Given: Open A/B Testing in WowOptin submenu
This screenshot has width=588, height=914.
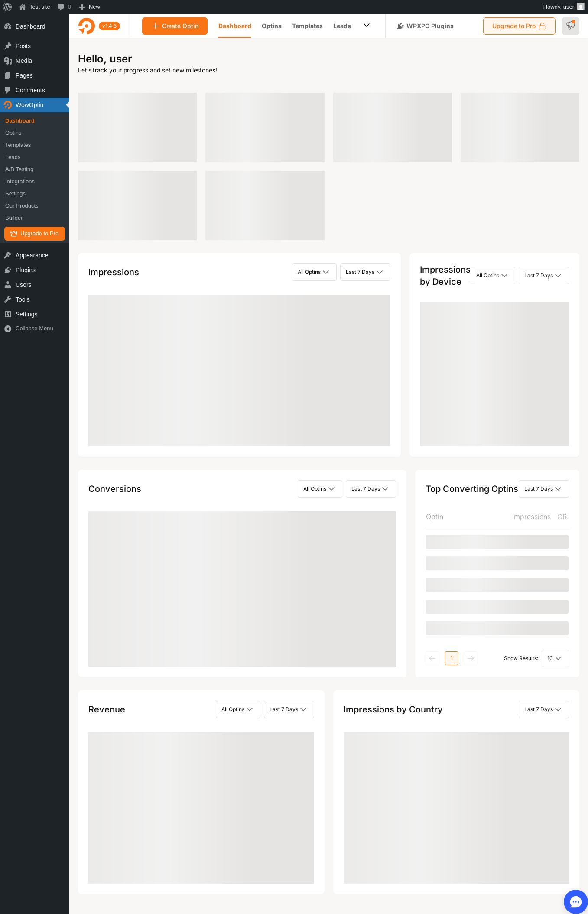Looking at the screenshot, I should [x=19, y=169].
